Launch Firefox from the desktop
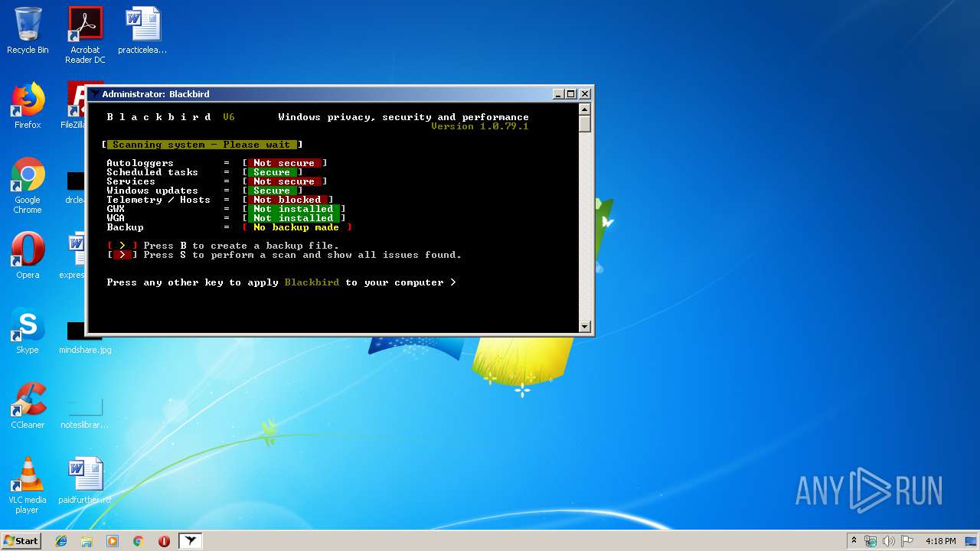The image size is (980, 551). (28, 106)
